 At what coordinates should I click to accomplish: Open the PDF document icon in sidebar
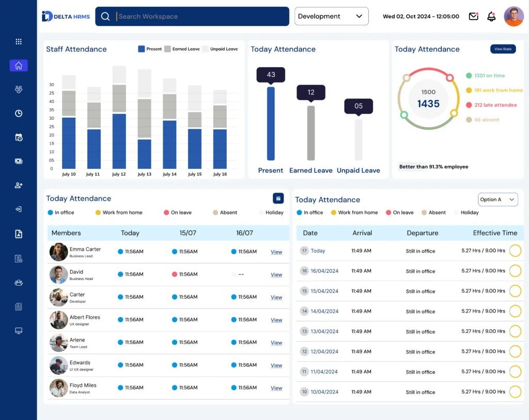pyautogui.click(x=19, y=234)
